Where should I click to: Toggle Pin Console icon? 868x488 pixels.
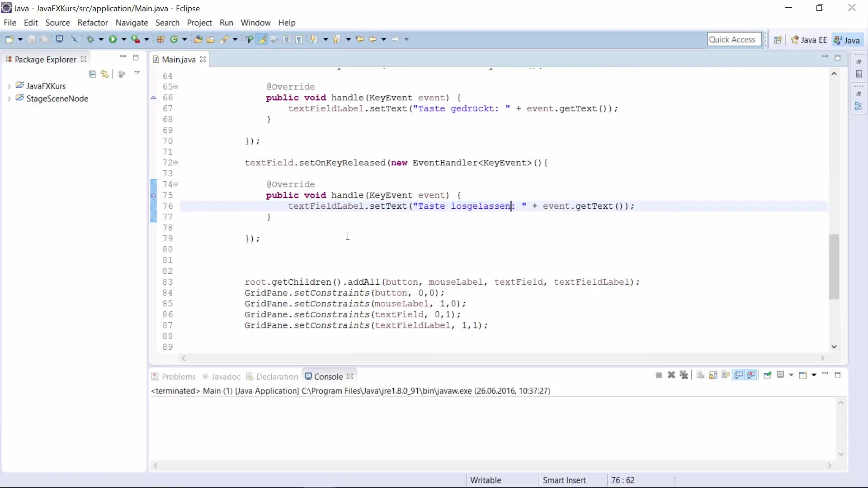tap(767, 375)
